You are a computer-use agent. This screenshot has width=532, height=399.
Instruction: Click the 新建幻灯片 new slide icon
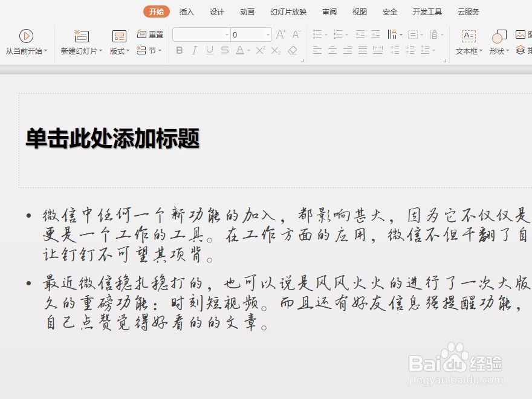tap(82, 36)
